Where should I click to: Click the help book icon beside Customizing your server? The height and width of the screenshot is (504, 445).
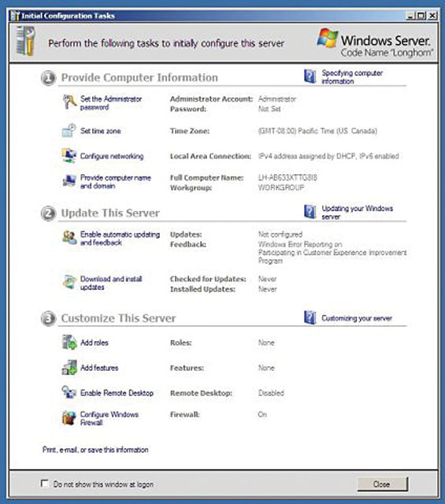tap(310, 317)
